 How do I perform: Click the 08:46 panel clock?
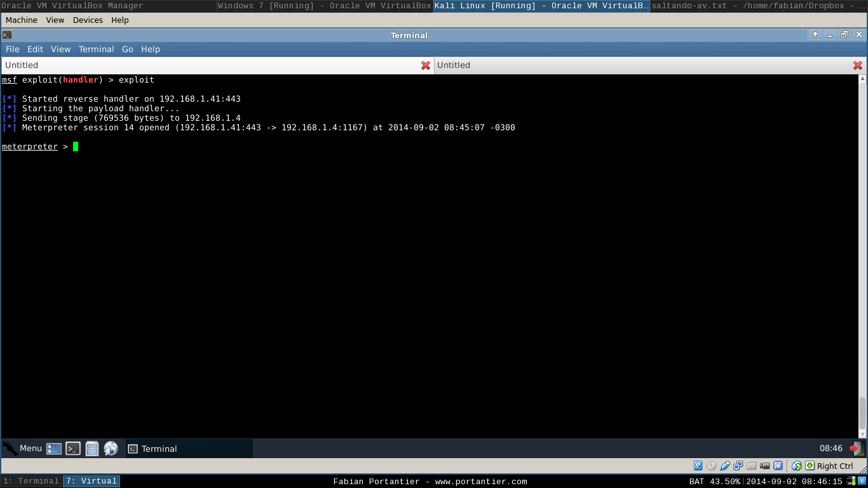(x=831, y=449)
